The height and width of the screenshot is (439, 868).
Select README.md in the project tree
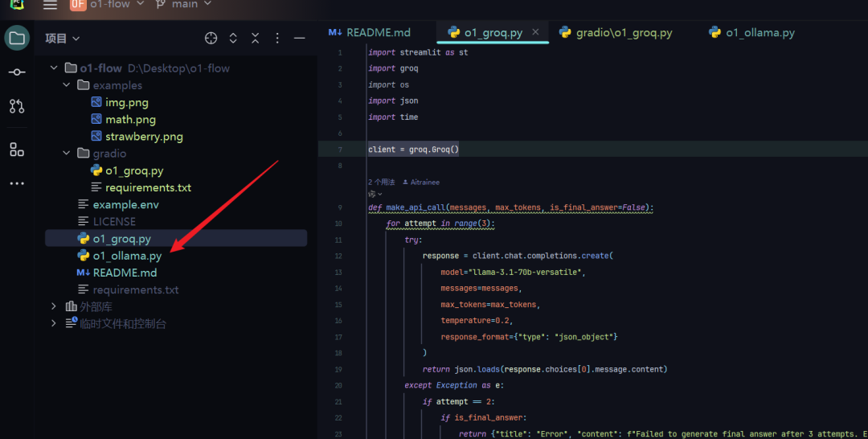[x=125, y=273]
